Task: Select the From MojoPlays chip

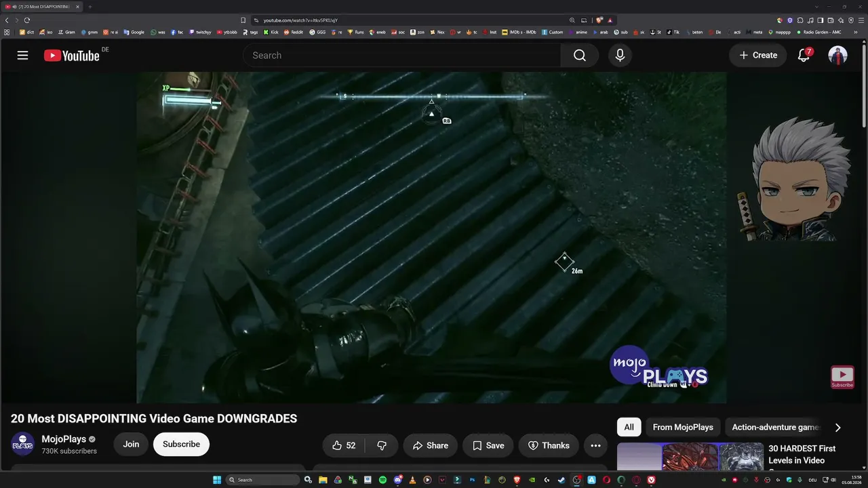Action: pos(683,427)
